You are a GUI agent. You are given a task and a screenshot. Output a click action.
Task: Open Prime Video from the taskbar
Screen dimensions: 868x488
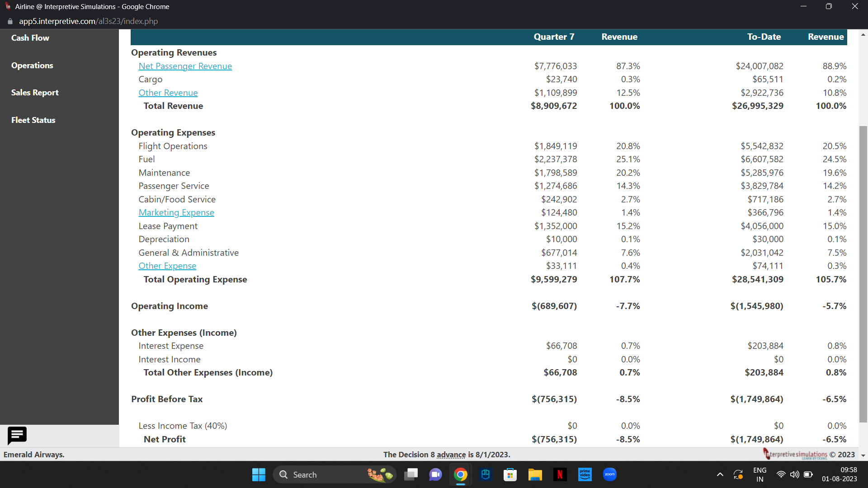[x=585, y=474]
